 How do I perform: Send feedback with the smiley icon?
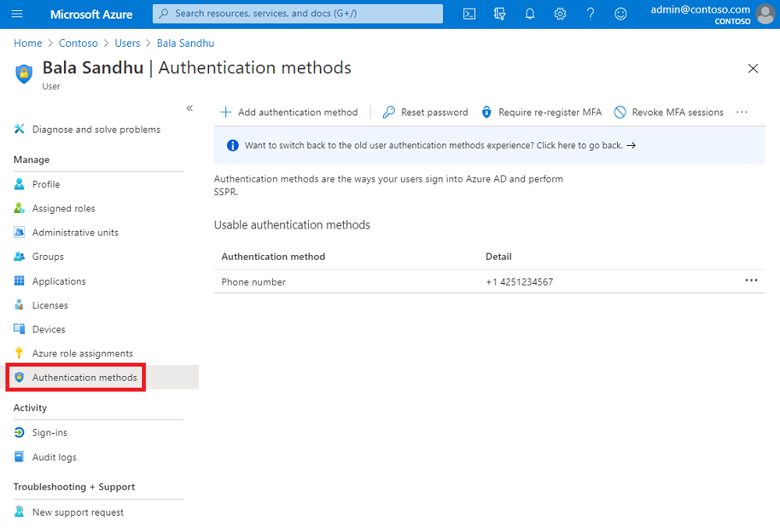pyautogui.click(x=620, y=13)
